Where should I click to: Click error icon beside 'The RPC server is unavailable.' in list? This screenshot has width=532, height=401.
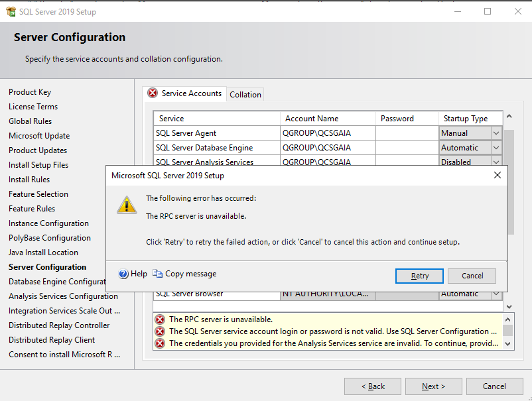coord(160,319)
